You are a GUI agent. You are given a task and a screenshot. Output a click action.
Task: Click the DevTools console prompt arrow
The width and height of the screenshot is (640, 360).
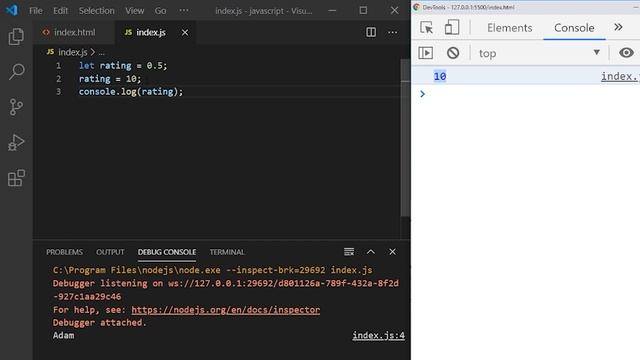click(x=422, y=94)
